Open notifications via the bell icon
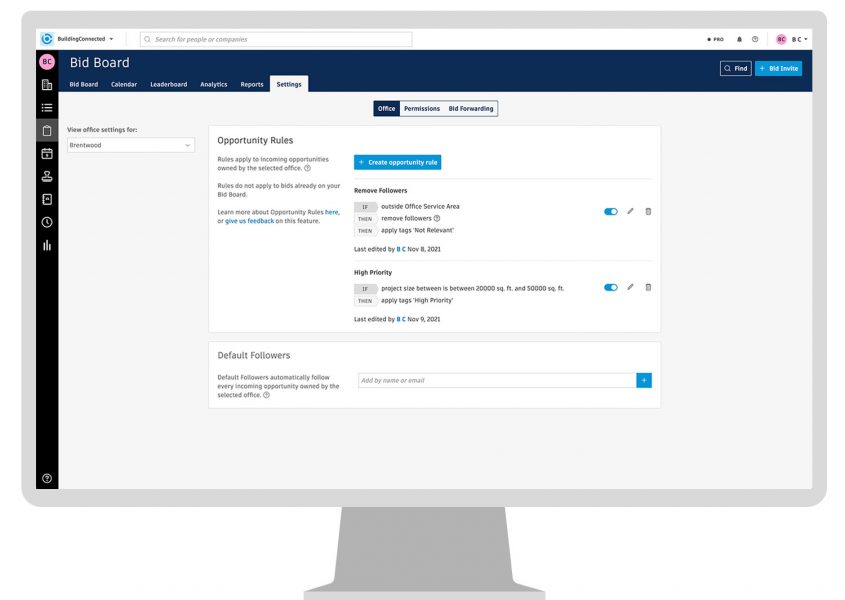Screen dimensions: 845x600 pos(738,38)
